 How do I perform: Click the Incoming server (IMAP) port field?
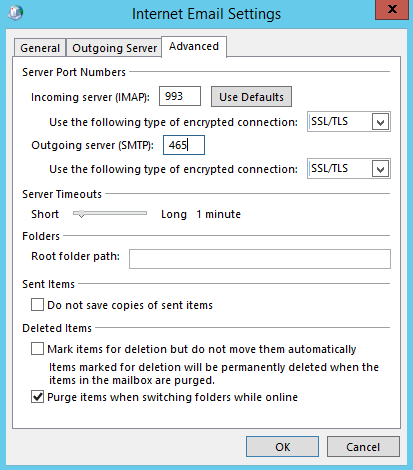[180, 96]
